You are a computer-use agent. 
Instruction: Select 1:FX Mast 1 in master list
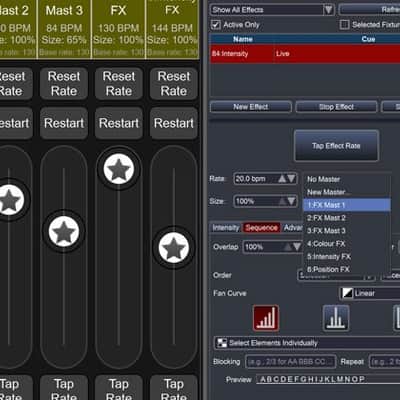[x=347, y=205]
